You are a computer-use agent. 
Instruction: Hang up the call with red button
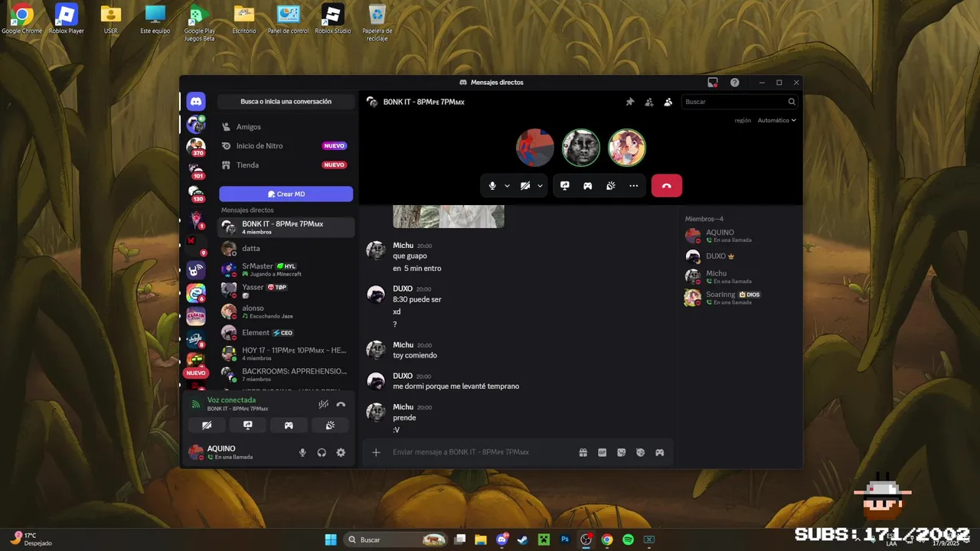(667, 186)
